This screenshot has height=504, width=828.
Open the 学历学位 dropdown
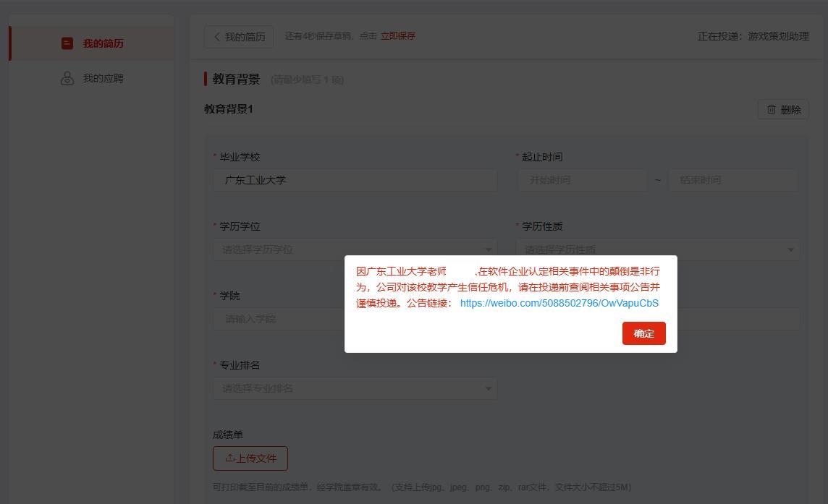pos(355,249)
